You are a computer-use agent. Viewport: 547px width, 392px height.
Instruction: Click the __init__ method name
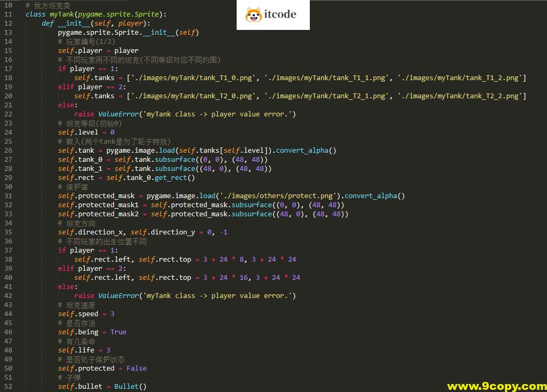tap(74, 23)
